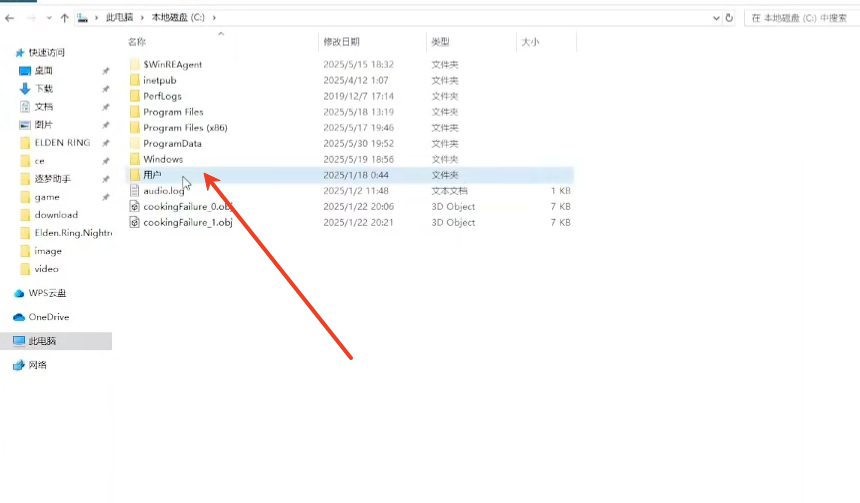
Task: Click 此电脑 in the address breadcrumb
Action: tap(119, 18)
